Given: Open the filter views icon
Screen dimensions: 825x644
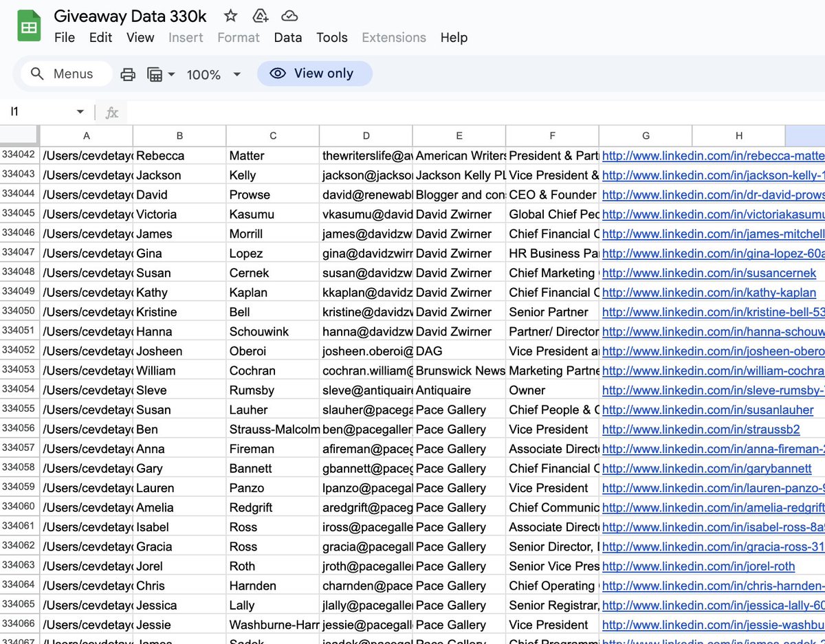Looking at the screenshot, I should pyautogui.click(x=155, y=74).
